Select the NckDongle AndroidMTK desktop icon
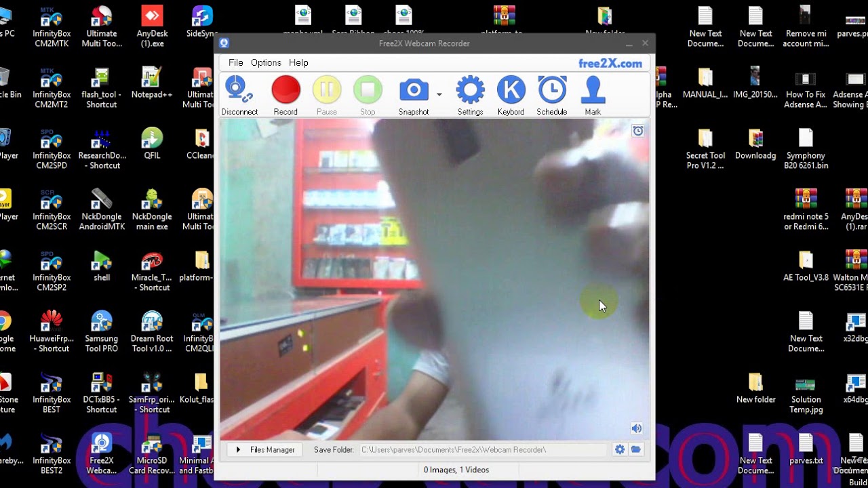The height and width of the screenshot is (488, 868). pos(102,210)
